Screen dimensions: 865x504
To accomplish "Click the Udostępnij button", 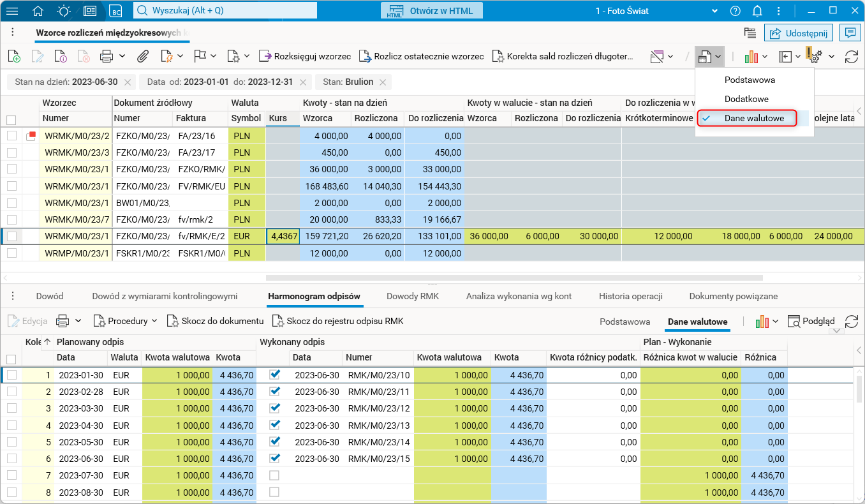I will pyautogui.click(x=799, y=33).
